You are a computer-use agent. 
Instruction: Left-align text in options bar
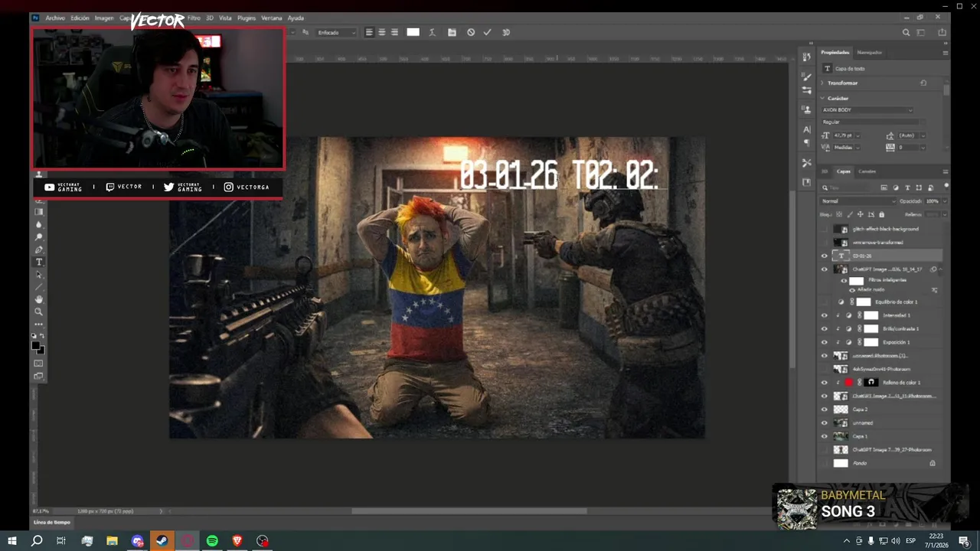pyautogui.click(x=369, y=32)
